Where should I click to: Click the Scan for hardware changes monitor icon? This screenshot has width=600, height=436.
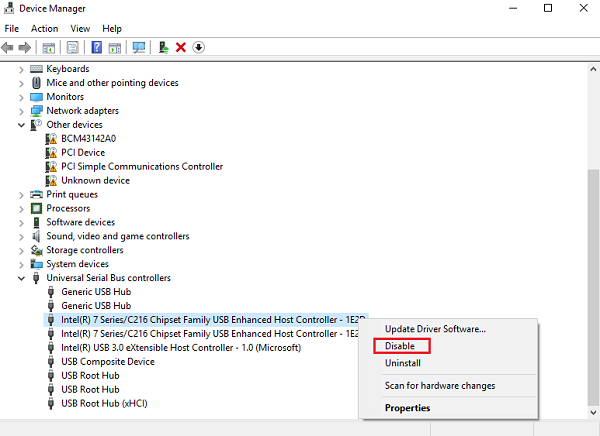[x=139, y=47]
